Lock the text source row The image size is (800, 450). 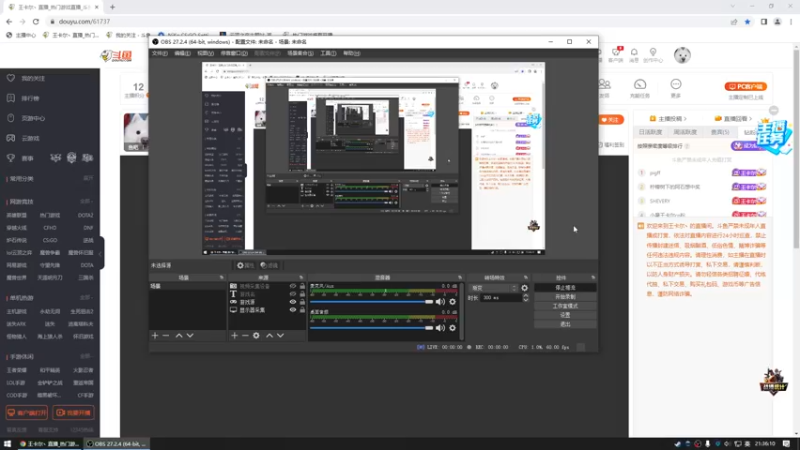pos(302,294)
